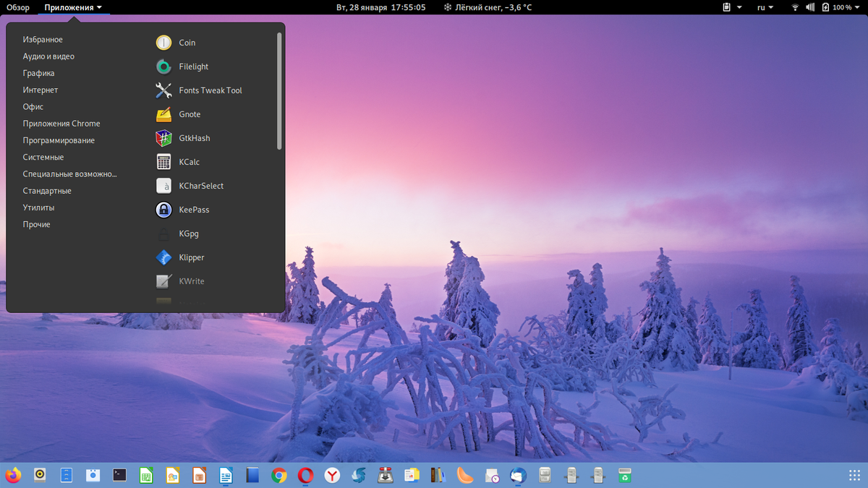Launch KCharSelect character picker
Screen dimensions: 868x488
(x=164, y=186)
